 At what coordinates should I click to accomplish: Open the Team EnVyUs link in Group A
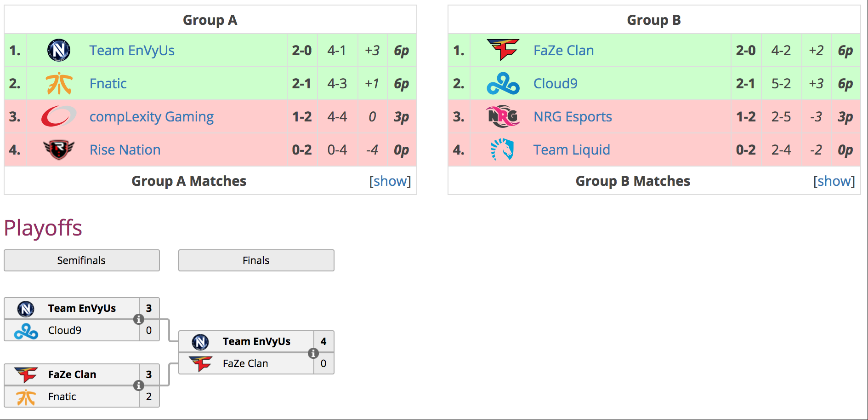[x=132, y=50]
